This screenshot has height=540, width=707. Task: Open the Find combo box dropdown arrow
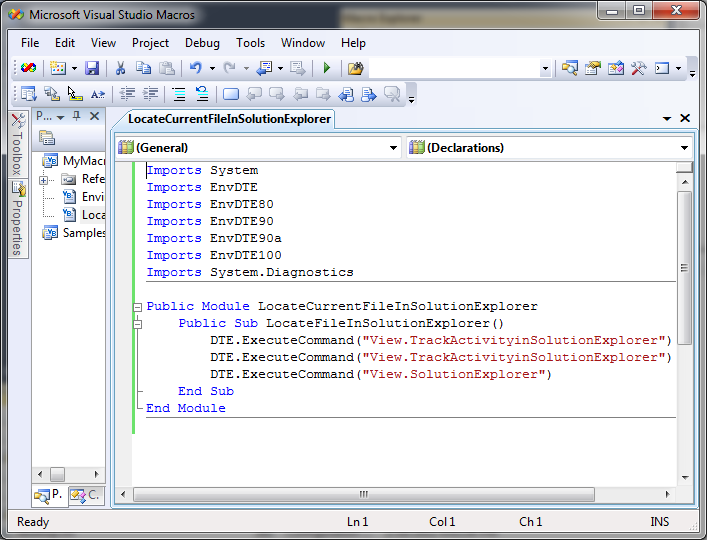point(545,69)
